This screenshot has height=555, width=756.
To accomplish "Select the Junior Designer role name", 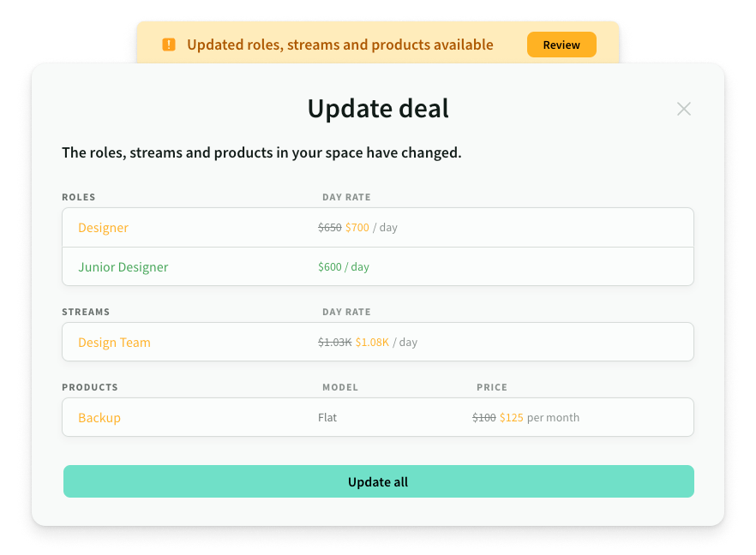I will pos(123,267).
